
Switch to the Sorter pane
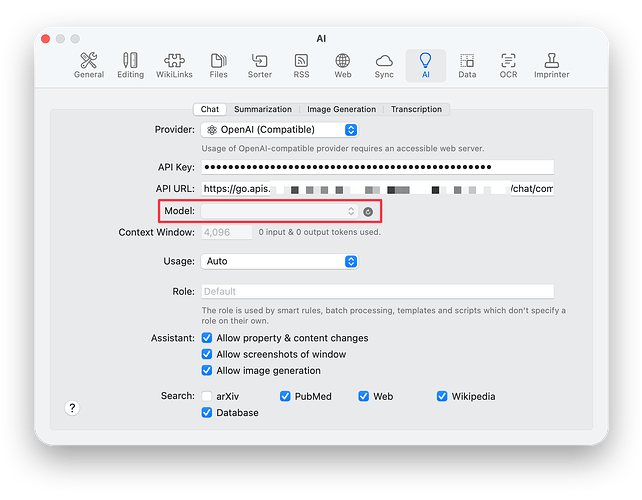coord(260,66)
